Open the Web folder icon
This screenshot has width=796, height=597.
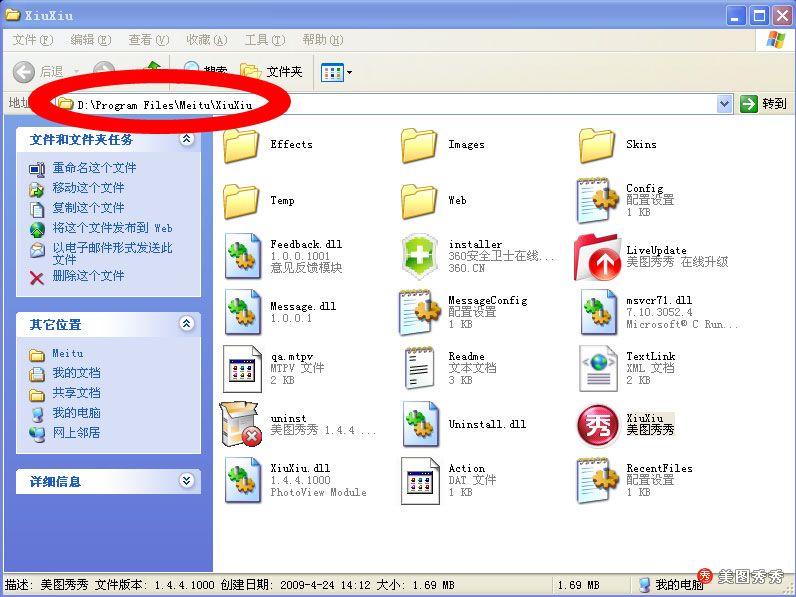click(419, 201)
